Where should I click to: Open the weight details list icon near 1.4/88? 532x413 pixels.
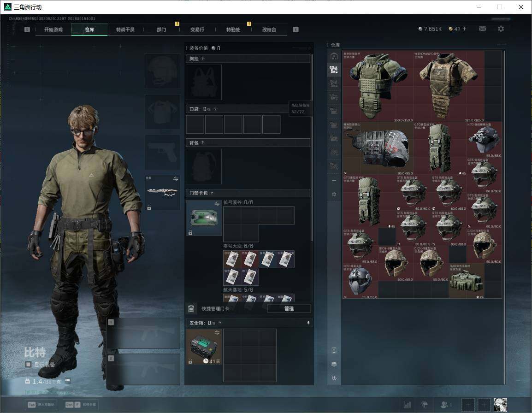(x=67, y=381)
